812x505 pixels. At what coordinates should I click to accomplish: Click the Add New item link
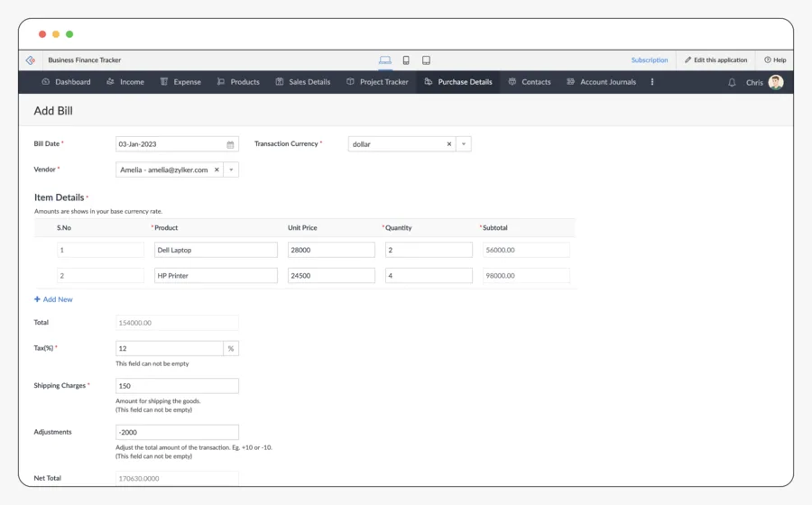[x=53, y=299]
